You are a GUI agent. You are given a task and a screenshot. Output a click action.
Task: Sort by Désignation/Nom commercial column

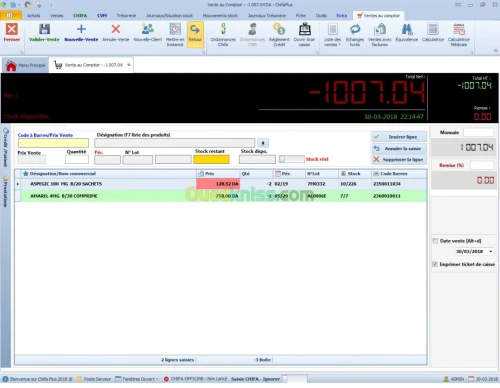[109, 174]
